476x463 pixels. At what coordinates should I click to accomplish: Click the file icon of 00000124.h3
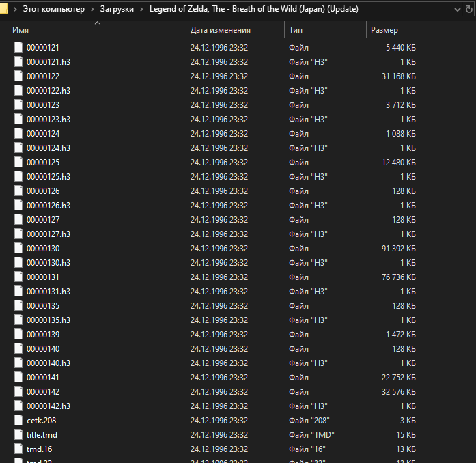18,148
